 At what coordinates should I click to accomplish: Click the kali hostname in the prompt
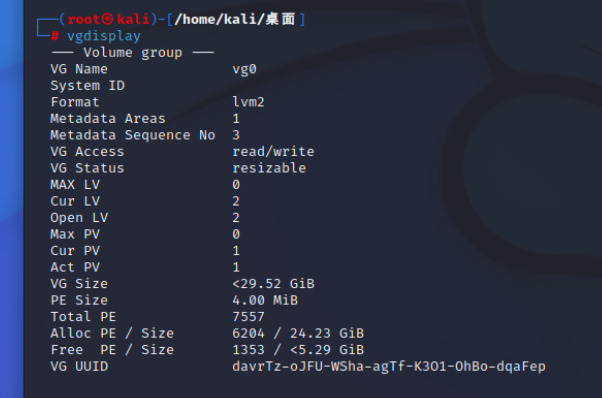pos(132,19)
